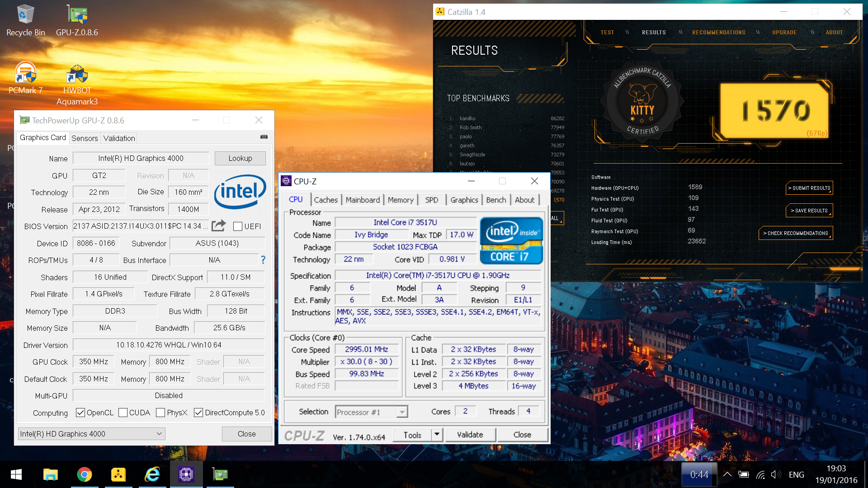Screen dimensions: 868x488
Task: Switch to GPU-Z in the taskbar
Action: [x=220, y=474]
